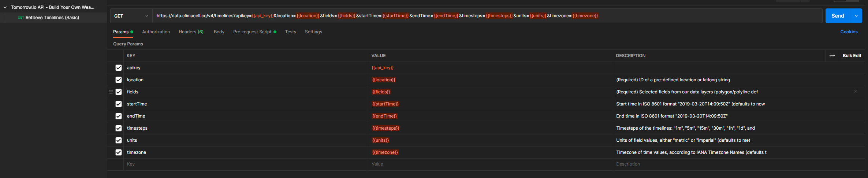
Task: Go to the Tests tab
Action: pyautogui.click(x=290, y=32)
